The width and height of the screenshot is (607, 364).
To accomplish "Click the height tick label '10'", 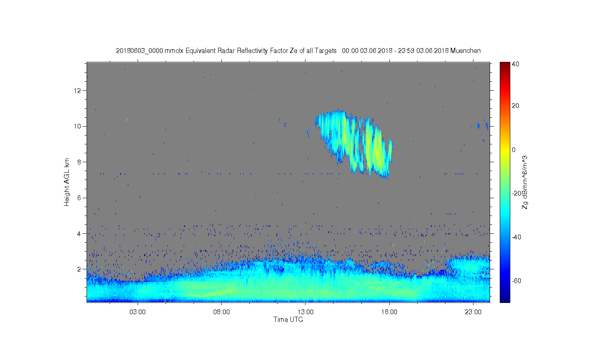I will click(78, 126).
